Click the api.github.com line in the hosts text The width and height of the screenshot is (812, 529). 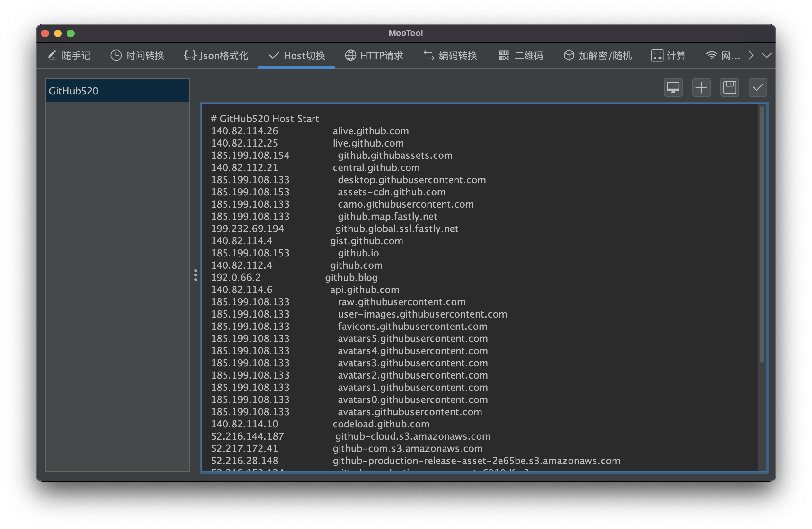coord(364,290)
